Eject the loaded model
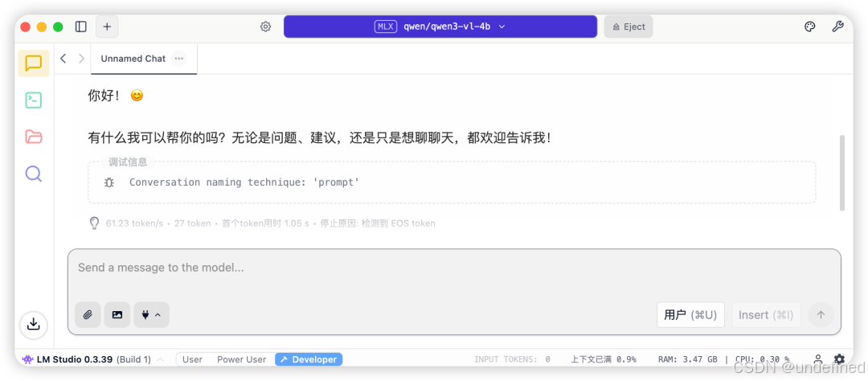This screenshot has height=381, width=868. (628, 27)
